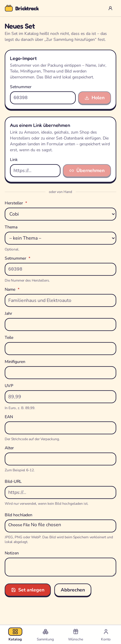Click the Übernehmen link button
121x644 pixels.
coord(87,170)
